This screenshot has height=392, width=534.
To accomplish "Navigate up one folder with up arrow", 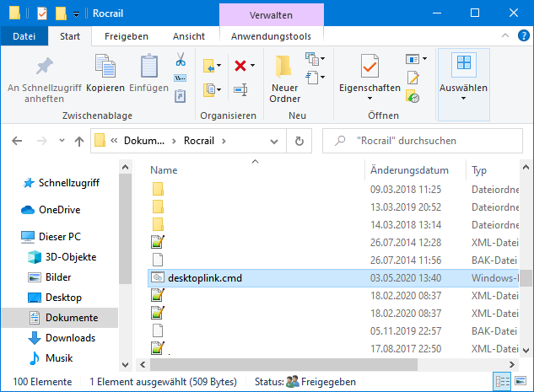I will [78, 141].
